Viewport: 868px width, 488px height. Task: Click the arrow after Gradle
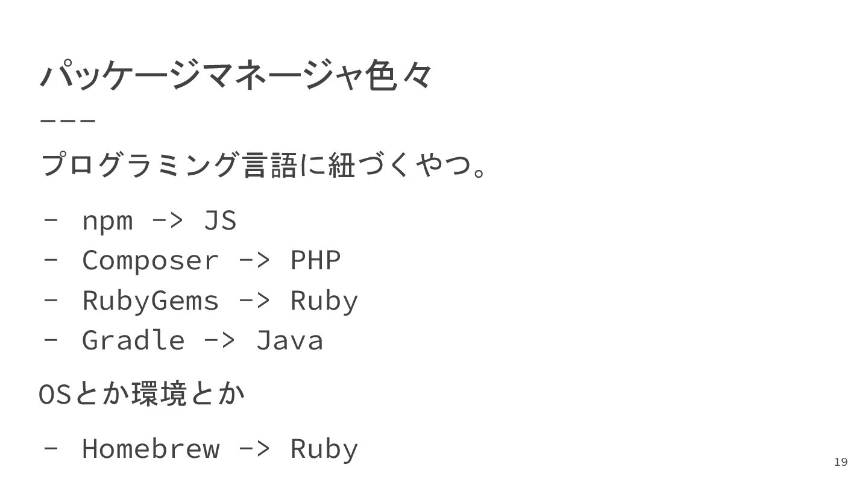tap(221, 340)
